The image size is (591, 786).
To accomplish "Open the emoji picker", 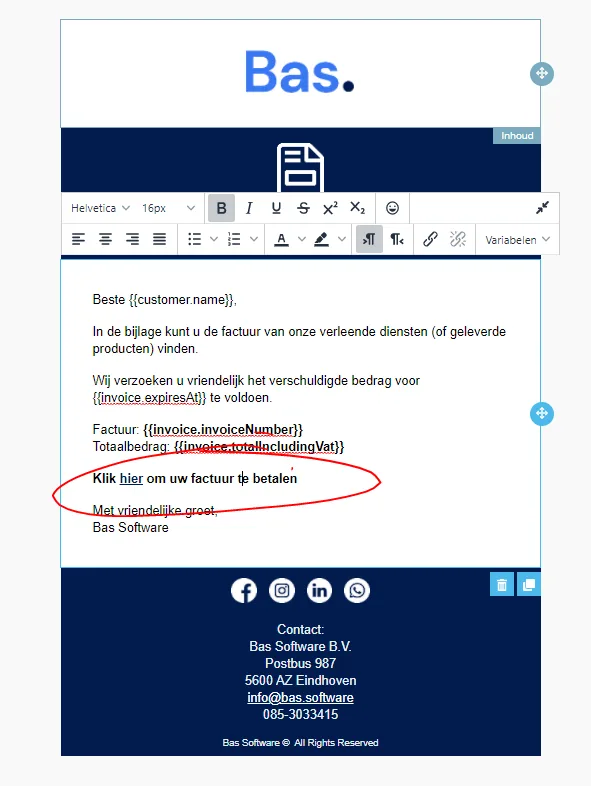I will [392, 208].
